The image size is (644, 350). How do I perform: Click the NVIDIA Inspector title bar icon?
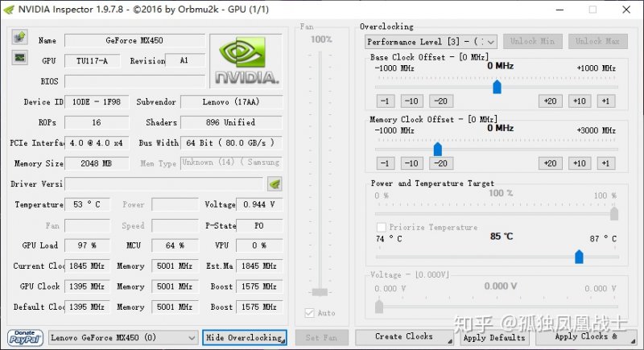point(9,10)
